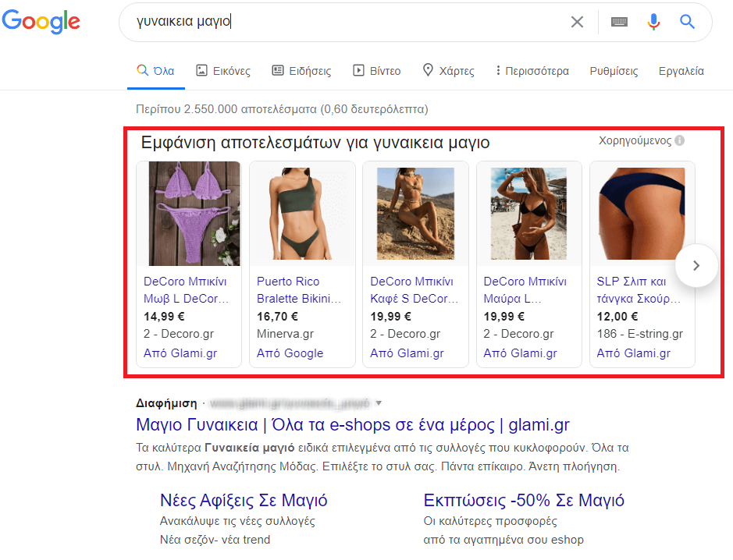The image size is (733, 560).
Task: Open the green one-shoulder bikini thumbnail
Action: point(302,214)
